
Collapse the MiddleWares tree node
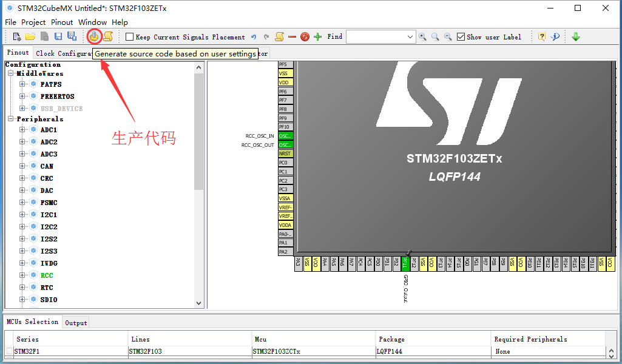coord(11,73)
